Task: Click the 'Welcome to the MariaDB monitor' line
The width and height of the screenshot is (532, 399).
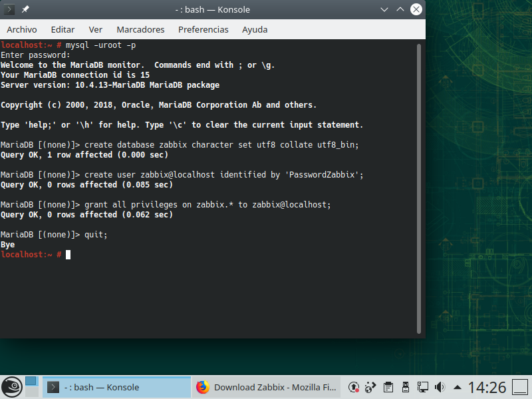Action: pyautogui.click(x=138, y=65)
